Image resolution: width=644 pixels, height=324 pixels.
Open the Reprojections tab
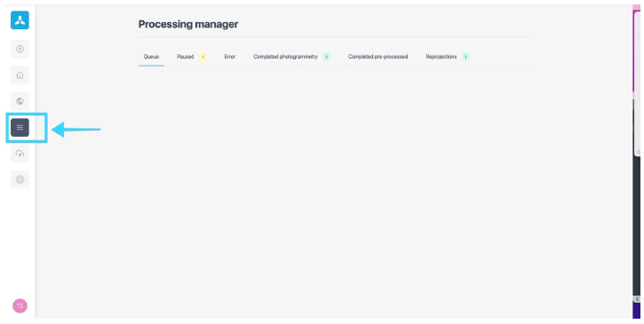coord(441,57)
